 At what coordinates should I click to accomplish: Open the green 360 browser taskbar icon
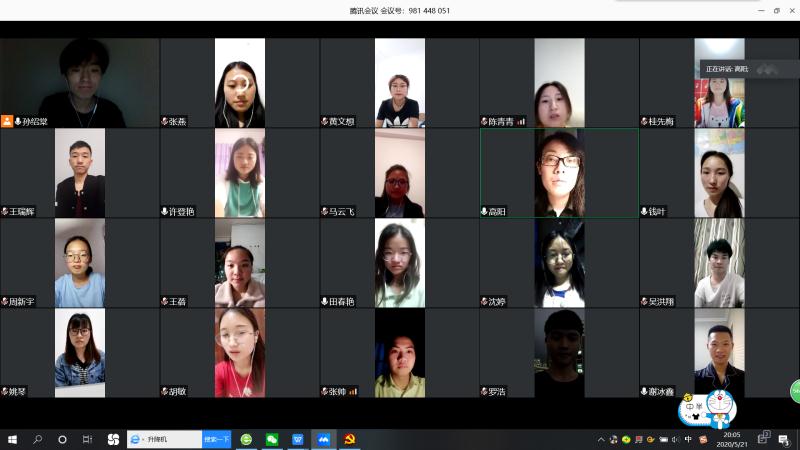click(x=246, y=439)
